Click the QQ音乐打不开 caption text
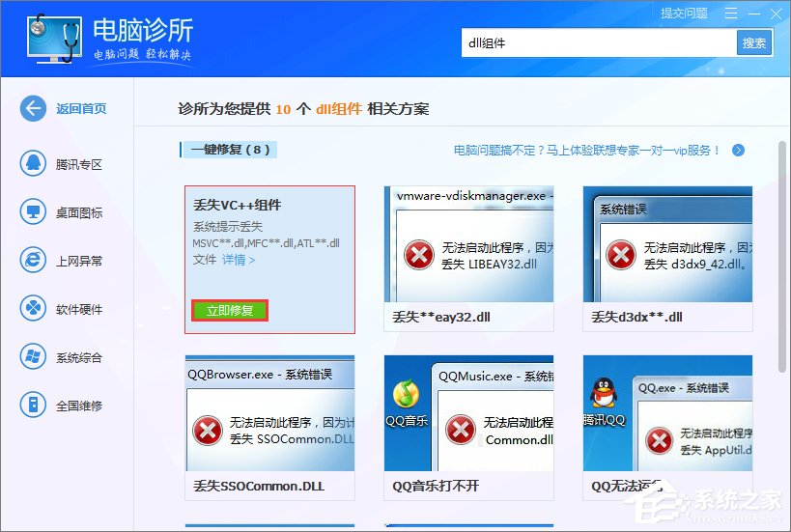This screenshot has height=532, width=791. click(x=436, y=486)
